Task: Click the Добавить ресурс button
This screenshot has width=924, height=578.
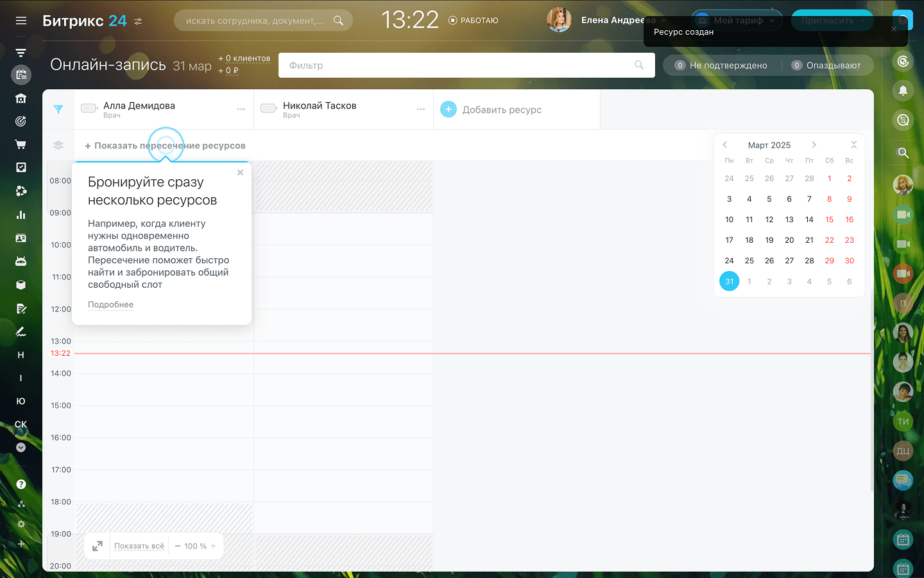Action: (492, 110)
